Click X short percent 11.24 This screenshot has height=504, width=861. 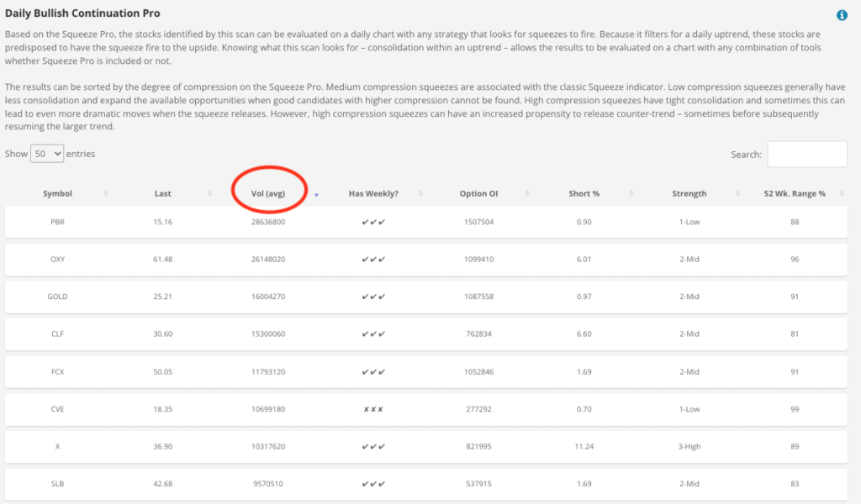point(584,446)
